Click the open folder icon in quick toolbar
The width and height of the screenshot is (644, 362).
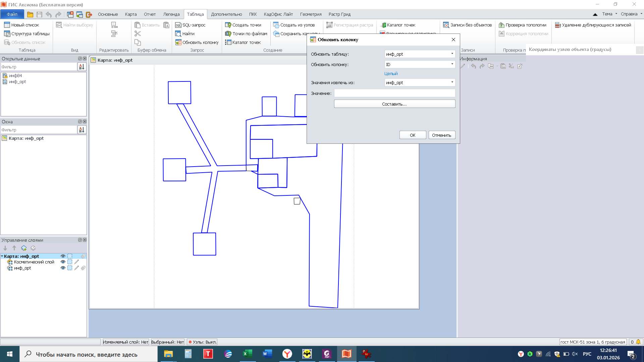click(x=30, y=14)
